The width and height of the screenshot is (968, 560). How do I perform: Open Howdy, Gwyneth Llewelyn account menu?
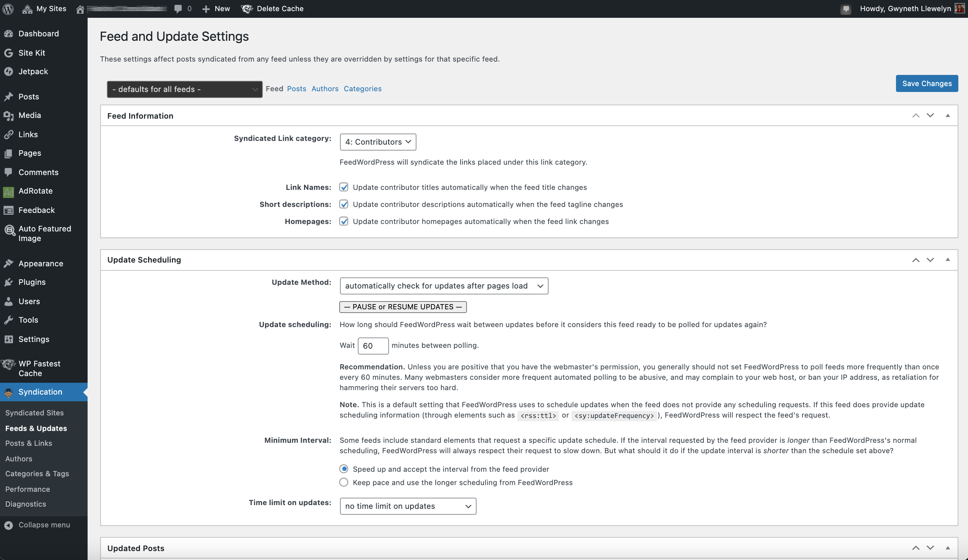[x=912, y=9]
